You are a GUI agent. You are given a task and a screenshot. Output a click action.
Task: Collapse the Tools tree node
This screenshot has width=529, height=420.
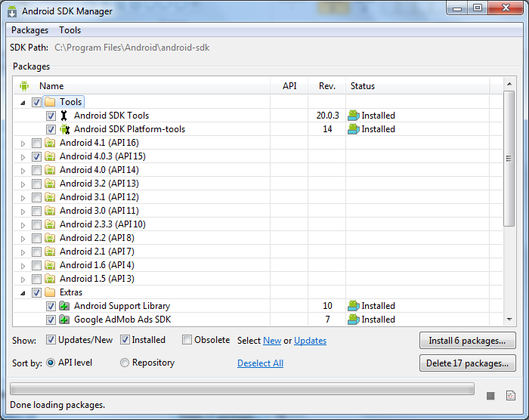coord(23,103)
